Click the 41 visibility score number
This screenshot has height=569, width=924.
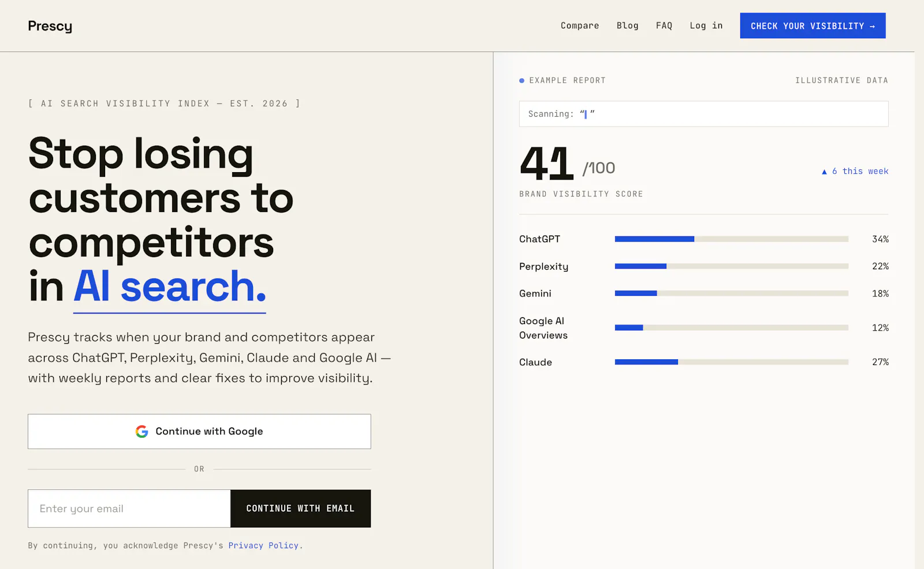pyautogui.click(x=546, y=163)
